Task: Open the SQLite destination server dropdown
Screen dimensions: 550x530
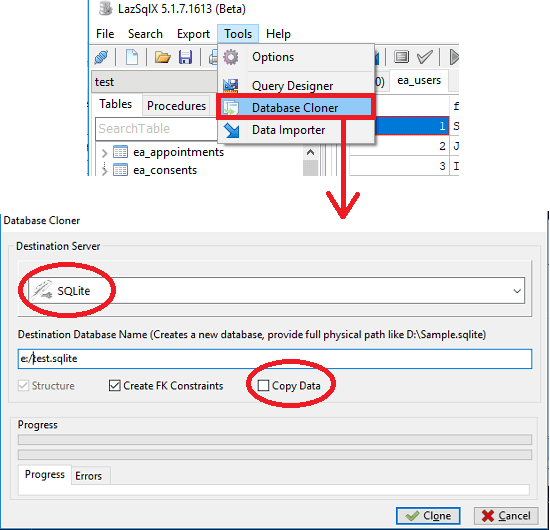Action: (x=517, y=291)
